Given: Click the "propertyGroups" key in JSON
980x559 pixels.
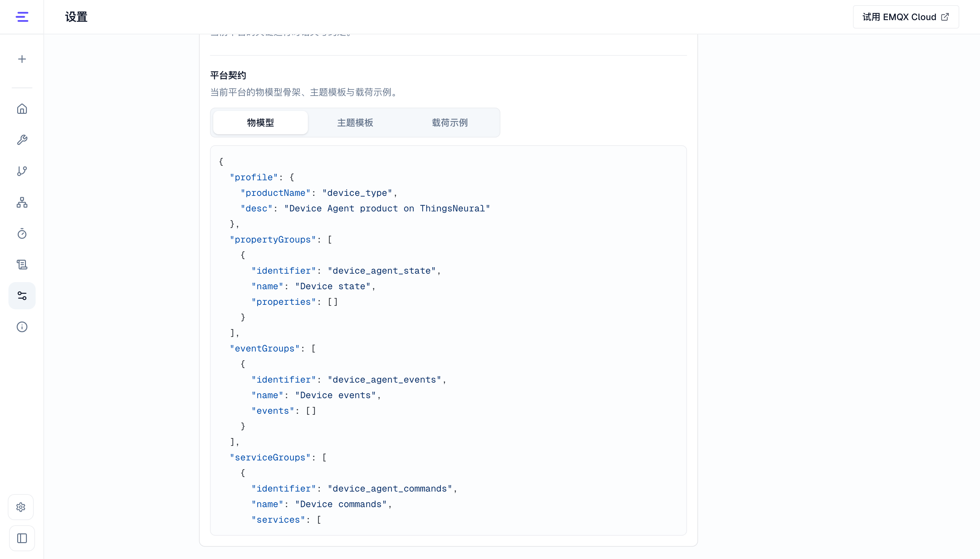Looking at the screenshot, I should click(273, 240).
